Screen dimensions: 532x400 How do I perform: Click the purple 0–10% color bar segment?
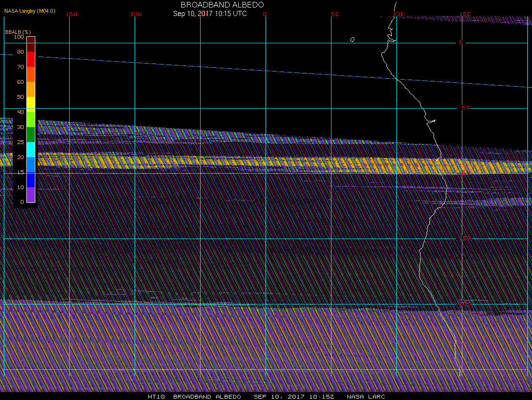(31, 195)
